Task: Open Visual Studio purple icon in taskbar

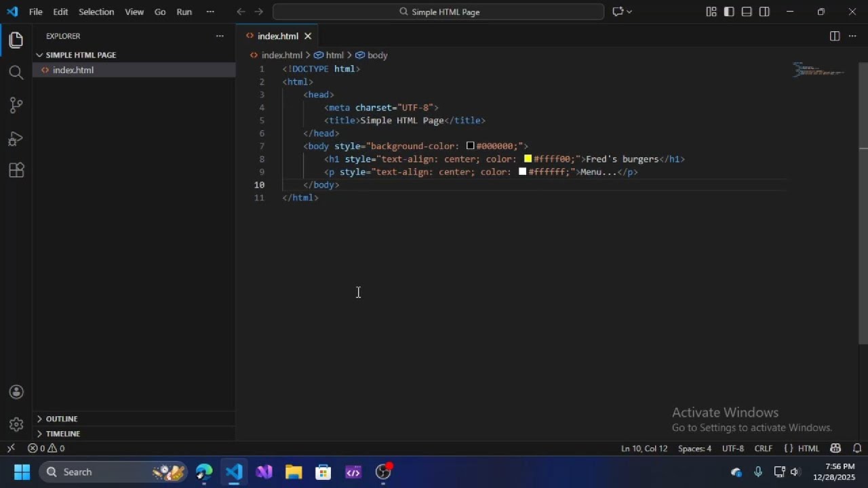Action: pyautogui.click(x=264, y=472)
